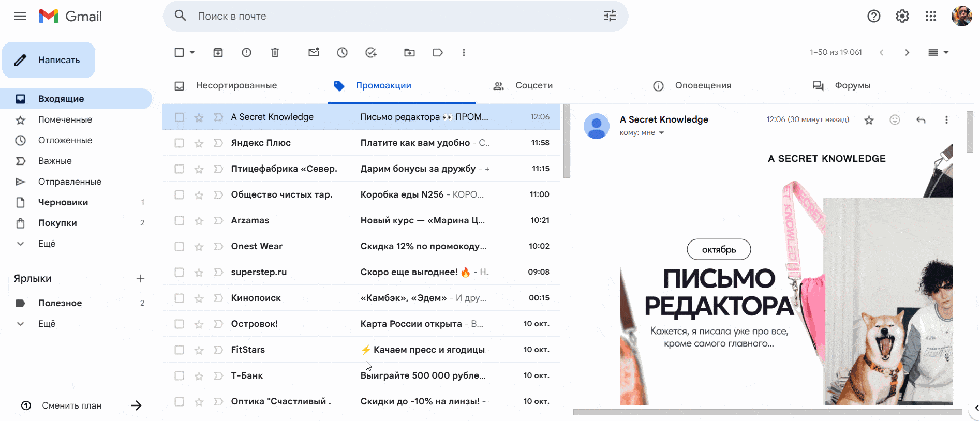
Task: Open the Оповещения tab
Action: click(702, 85)
